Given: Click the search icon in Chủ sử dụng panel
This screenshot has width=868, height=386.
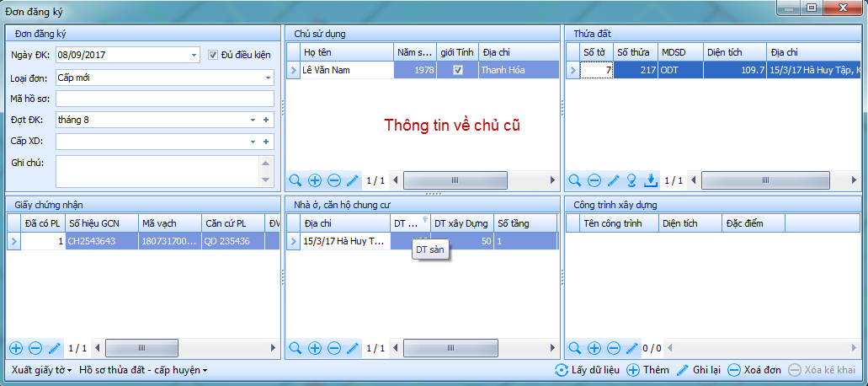Looking at the screenshot, I should click(x=296, y=180).
